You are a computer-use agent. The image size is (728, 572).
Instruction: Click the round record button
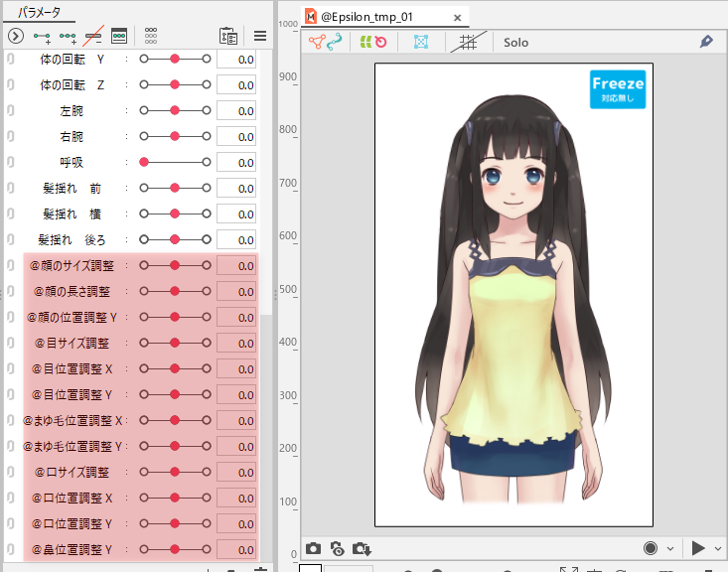point(651,548)
